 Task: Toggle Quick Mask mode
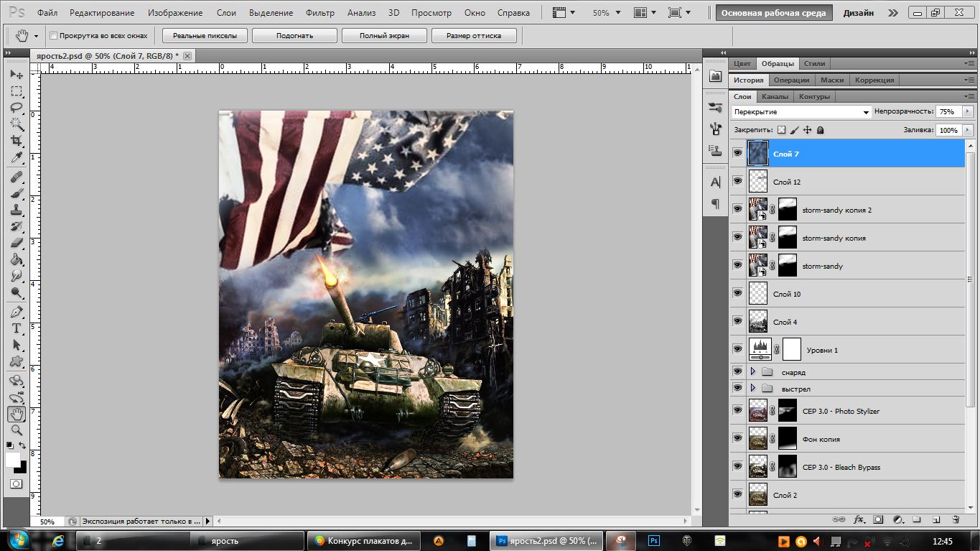pyautogui.click(x=17, y=484)
